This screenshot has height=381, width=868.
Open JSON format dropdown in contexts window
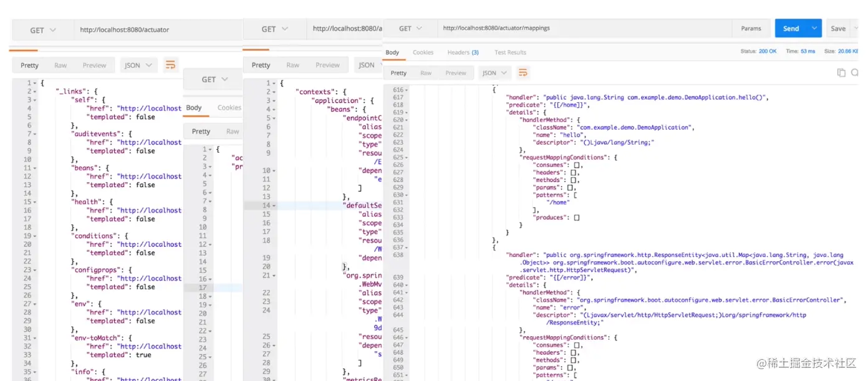pyautogui.click(x=368, y=65)
